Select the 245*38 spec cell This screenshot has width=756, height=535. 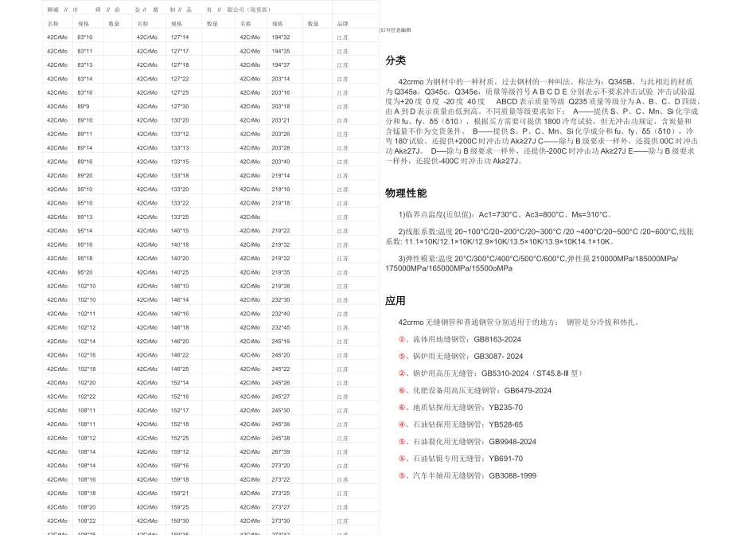[281, 438]
